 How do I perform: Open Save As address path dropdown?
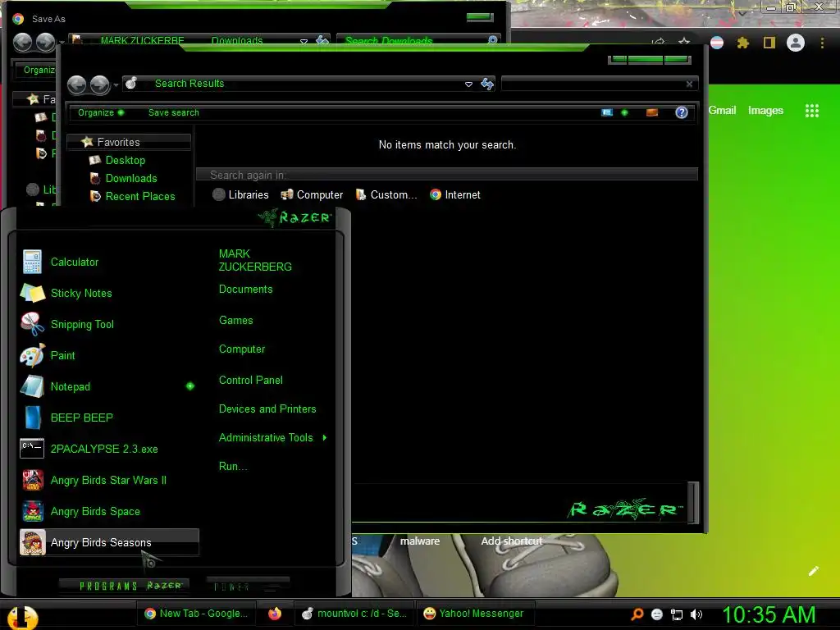tap(304, 41)
